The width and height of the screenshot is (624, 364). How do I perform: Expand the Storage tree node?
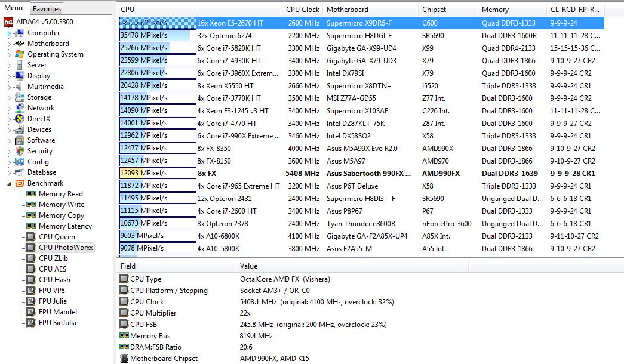9,97
